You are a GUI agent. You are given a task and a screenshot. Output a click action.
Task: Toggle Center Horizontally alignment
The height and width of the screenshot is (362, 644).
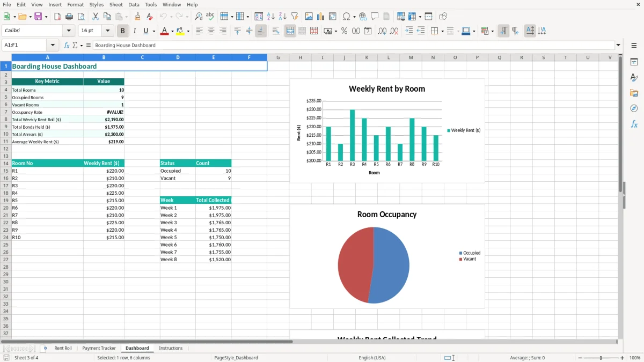point(211,31)
